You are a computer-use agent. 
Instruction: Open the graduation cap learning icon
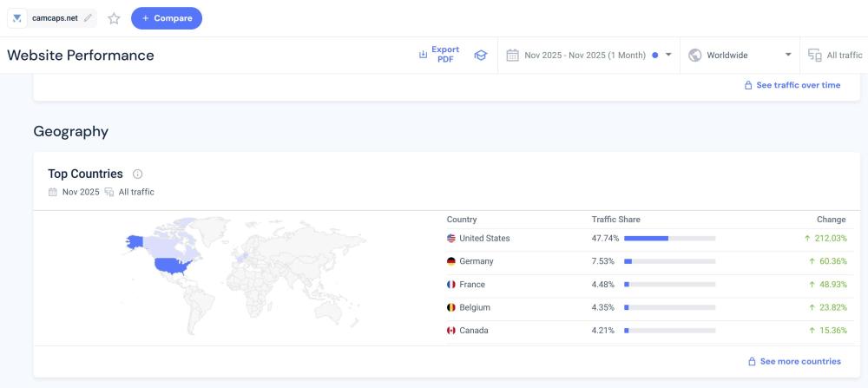pyautogui.click(x=480, y=56)
